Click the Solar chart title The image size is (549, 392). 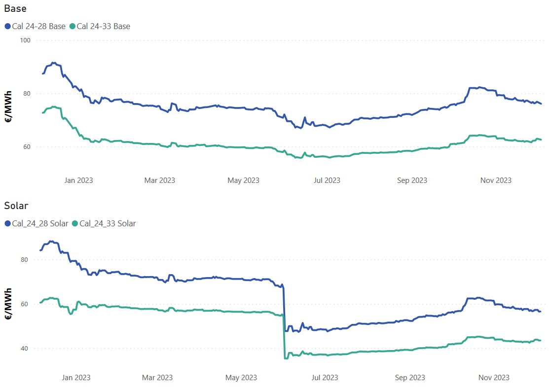16,206
